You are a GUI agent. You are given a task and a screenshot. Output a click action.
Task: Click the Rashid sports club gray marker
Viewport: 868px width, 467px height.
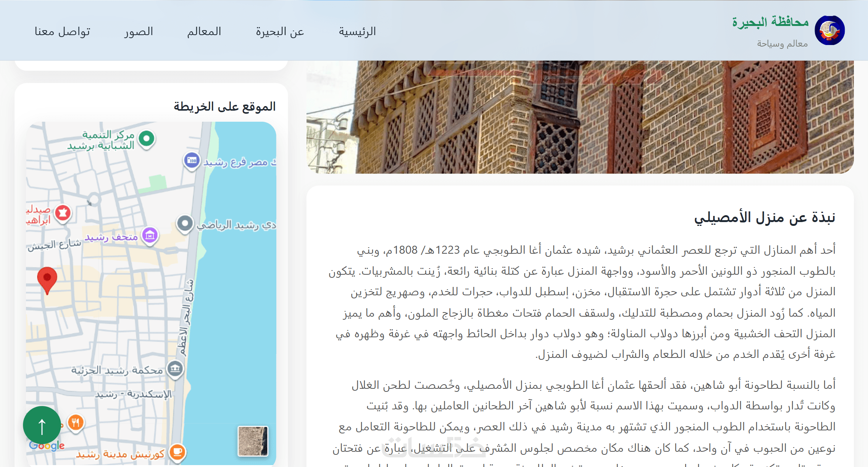click(185, 223)
